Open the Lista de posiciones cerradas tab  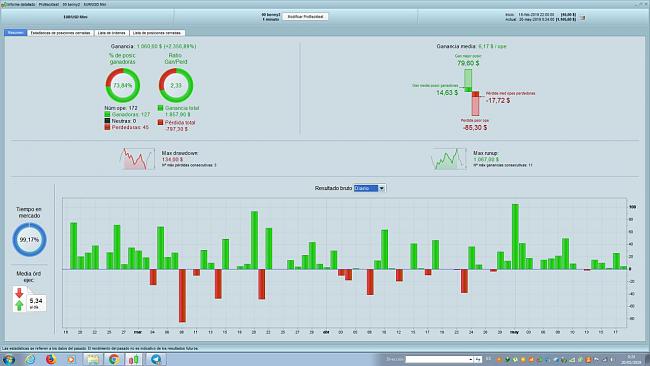[157, 32]
